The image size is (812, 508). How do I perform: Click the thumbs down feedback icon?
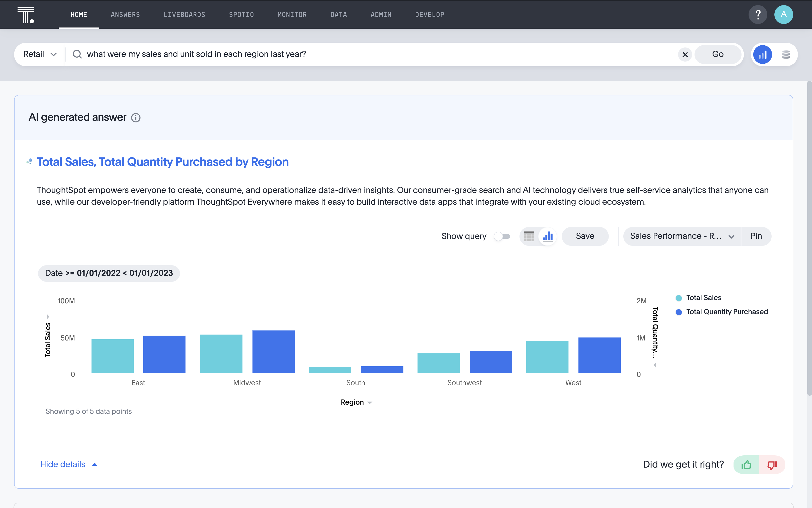(772, 465)
